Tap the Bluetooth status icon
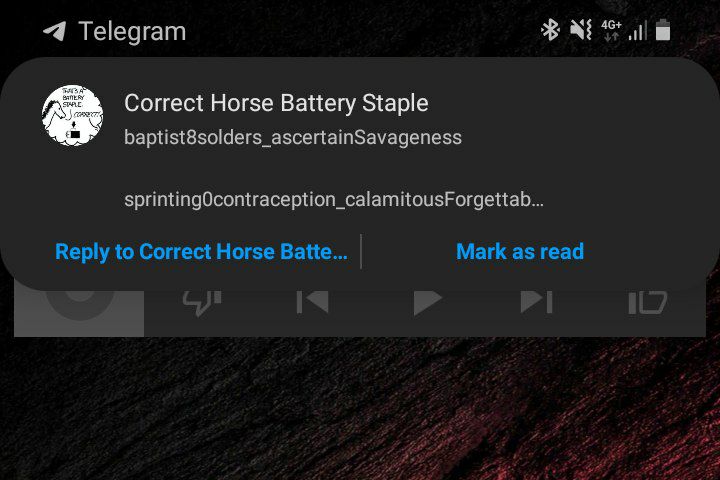This screenshot has width=720, height=480. [550, 30]
